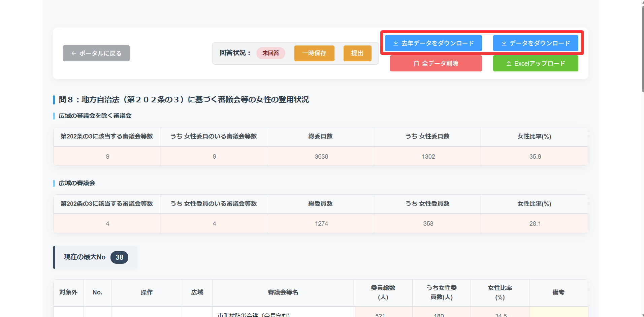
Task: Delete all data with 全データ削除
Action: 436,63
